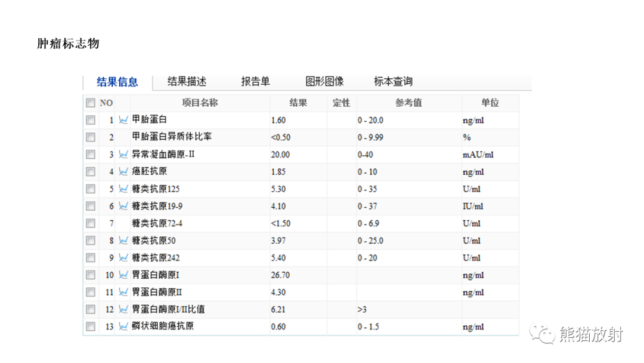This screenshot has width=644, height=363.
Task: Click result value 5.40
Action: coord(278,258)
